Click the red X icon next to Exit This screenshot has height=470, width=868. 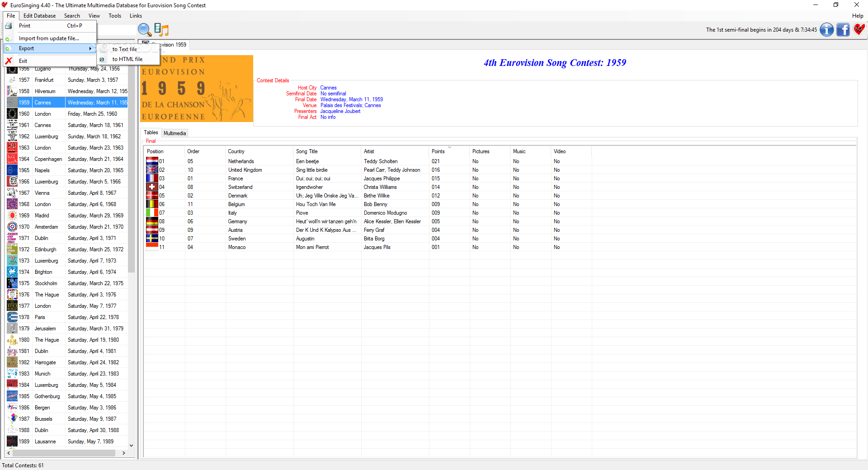point(9,61)
